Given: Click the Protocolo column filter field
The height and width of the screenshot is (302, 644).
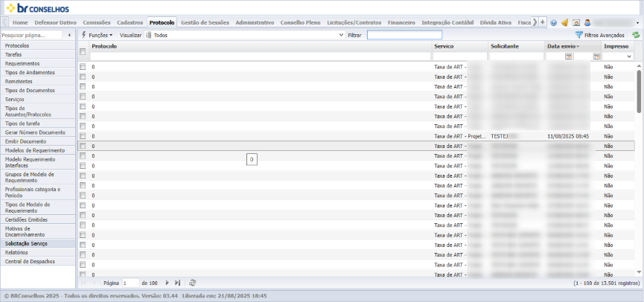Looking at the screenshot, I should (261, 57).
